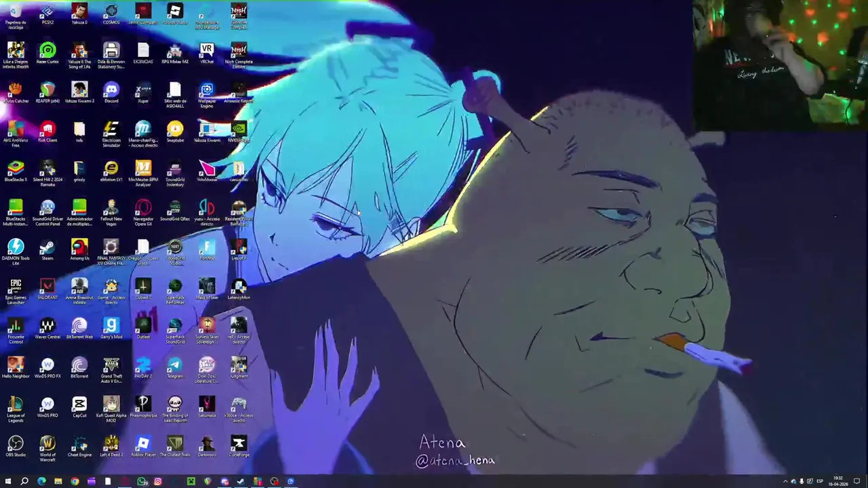Open the Windows Start menu
The width and height of the screenshot is (868, 488).
coord(8,482)
